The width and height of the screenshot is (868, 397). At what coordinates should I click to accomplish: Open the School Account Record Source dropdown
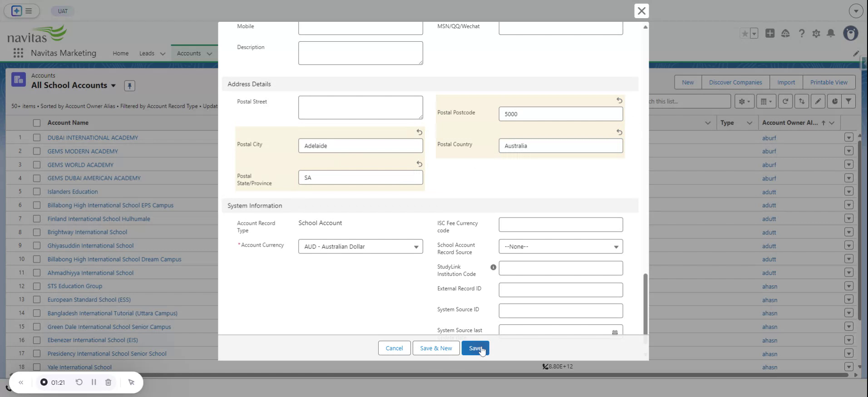click(x=561, y=247)
